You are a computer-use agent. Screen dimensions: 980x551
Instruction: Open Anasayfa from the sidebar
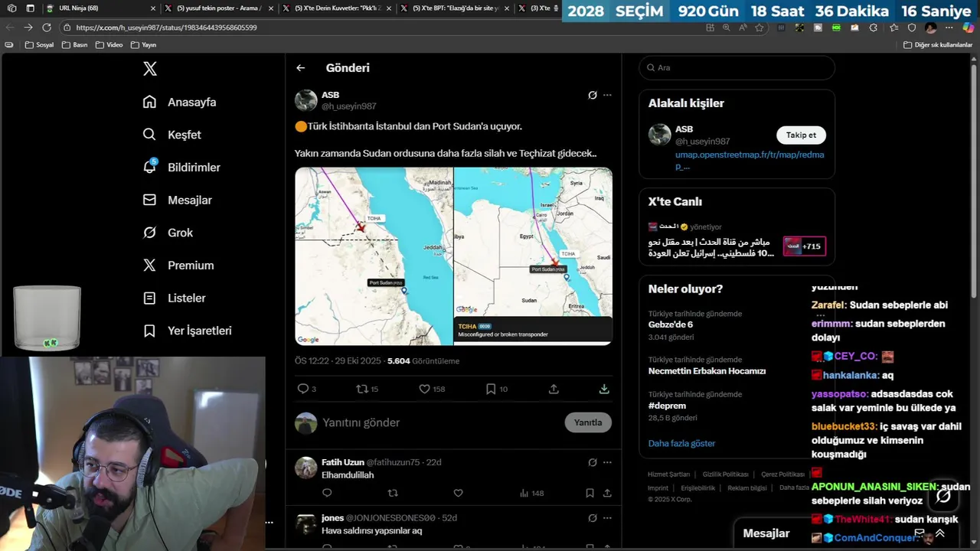(x=179, y=102)
